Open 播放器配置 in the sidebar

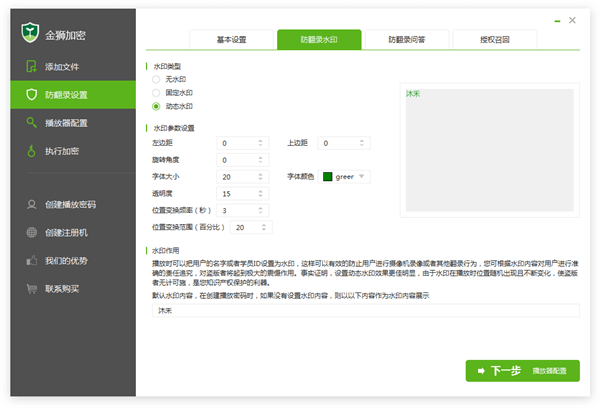point(73,123)
